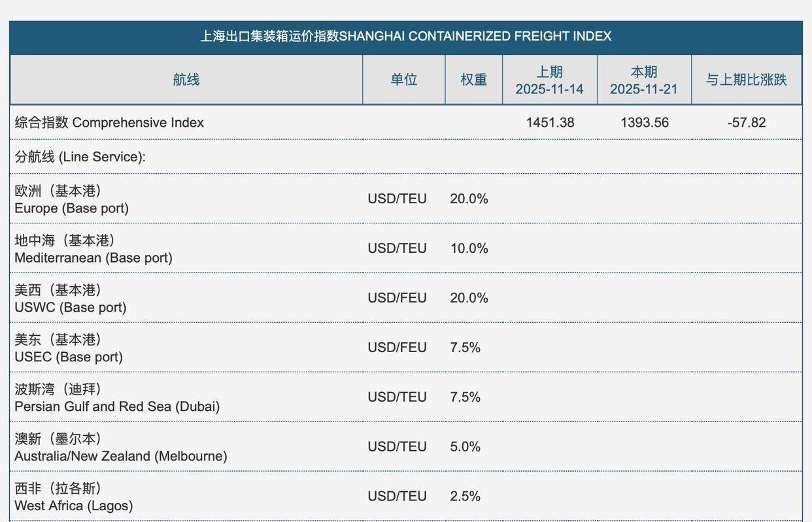Click the USEC (Base port) route

[x=69, y=348]
